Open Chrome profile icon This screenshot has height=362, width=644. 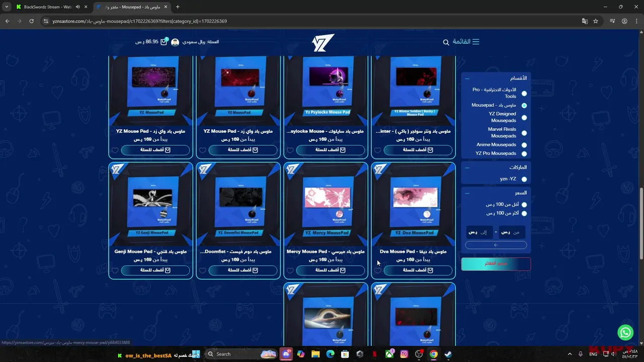click(624, 21)
